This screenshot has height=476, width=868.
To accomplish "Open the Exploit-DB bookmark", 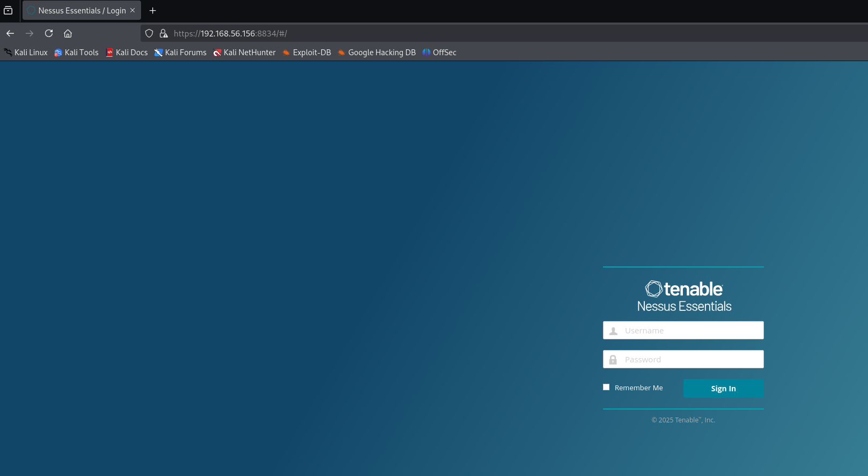I will (x=306, y=53).
